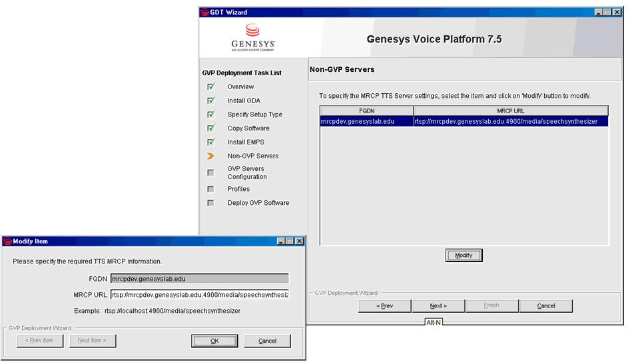The height and width of the screenshot is (364, 632).
Task: Click the FQDN column header
Action: point(366,111)
